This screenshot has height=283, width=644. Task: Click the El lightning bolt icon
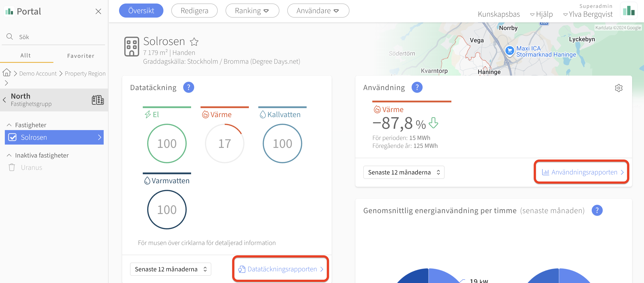[x=148, y=114]
